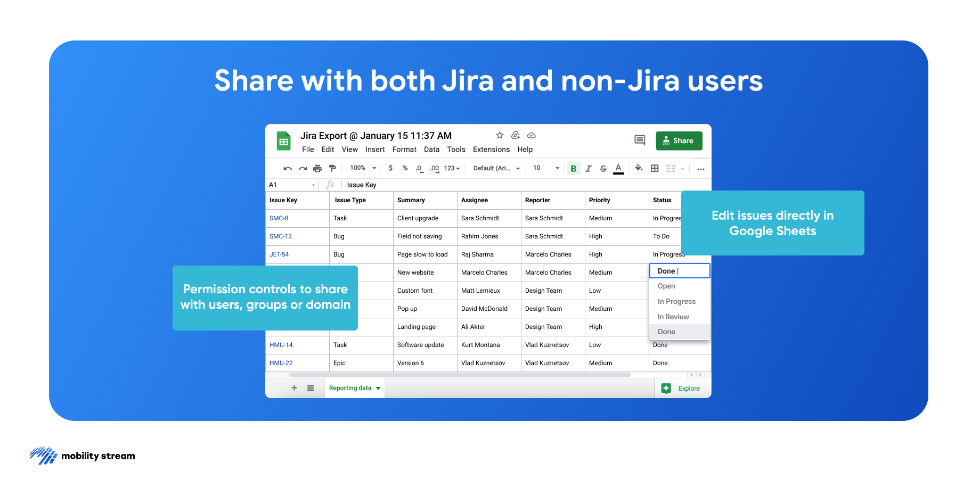
Task: Toggle strikethrough formatting
Action: tap(603, 168)
